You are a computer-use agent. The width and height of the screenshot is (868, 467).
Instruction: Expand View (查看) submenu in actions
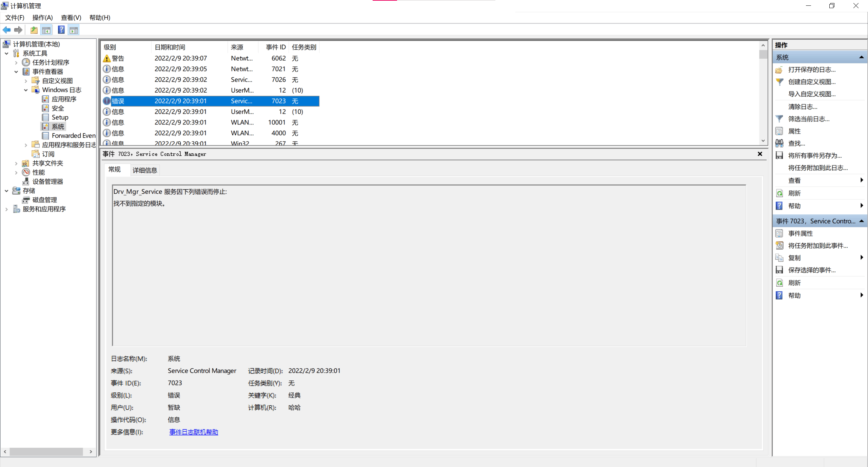tap(862, 180)
